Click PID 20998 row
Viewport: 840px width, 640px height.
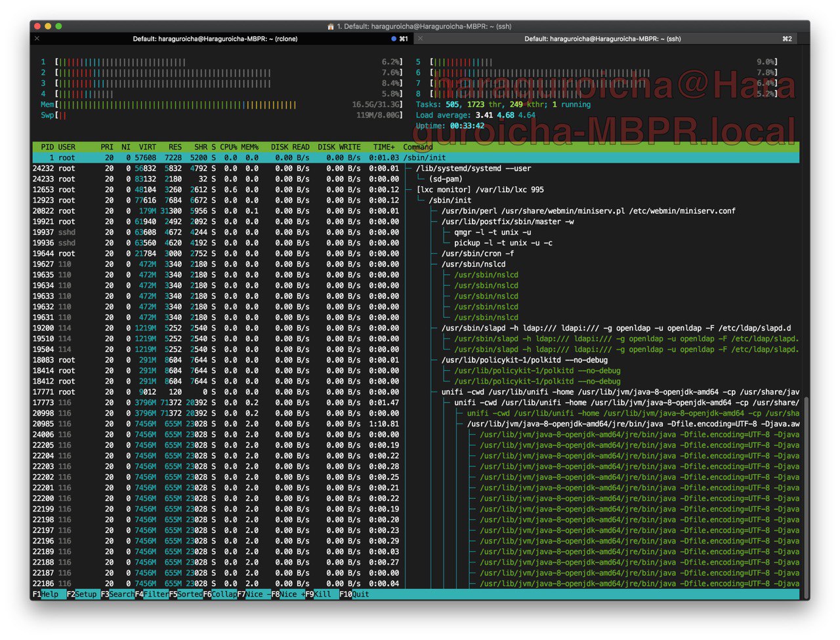415,413
